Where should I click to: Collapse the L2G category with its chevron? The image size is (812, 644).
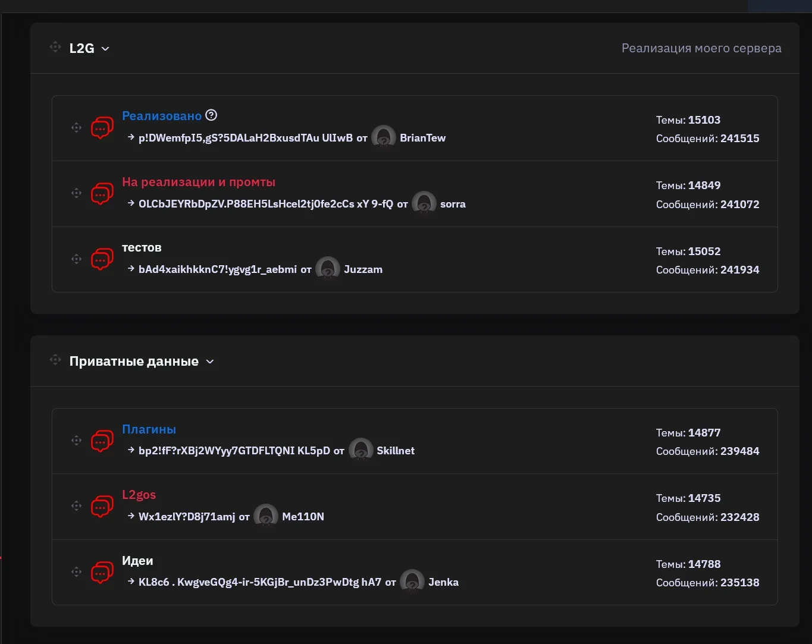click(x=105, y=49)
